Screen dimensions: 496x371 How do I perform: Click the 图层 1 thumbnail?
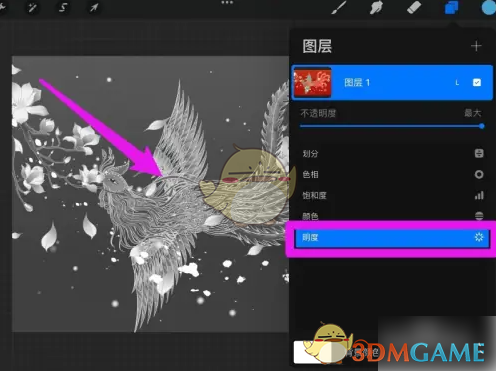312,82
